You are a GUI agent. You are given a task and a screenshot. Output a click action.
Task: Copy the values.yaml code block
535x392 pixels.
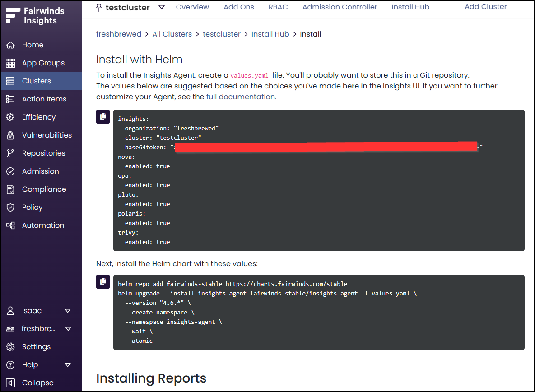pos(102,116)
